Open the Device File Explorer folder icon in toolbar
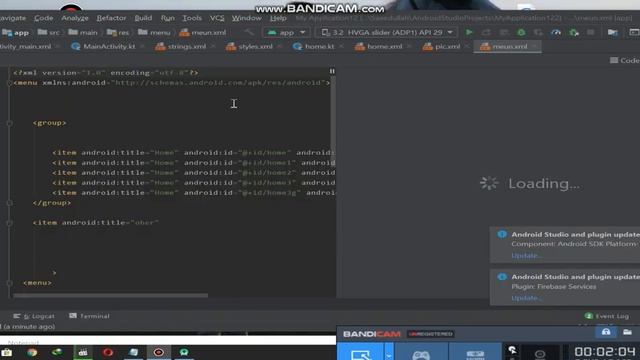 (x=612, y=32)
